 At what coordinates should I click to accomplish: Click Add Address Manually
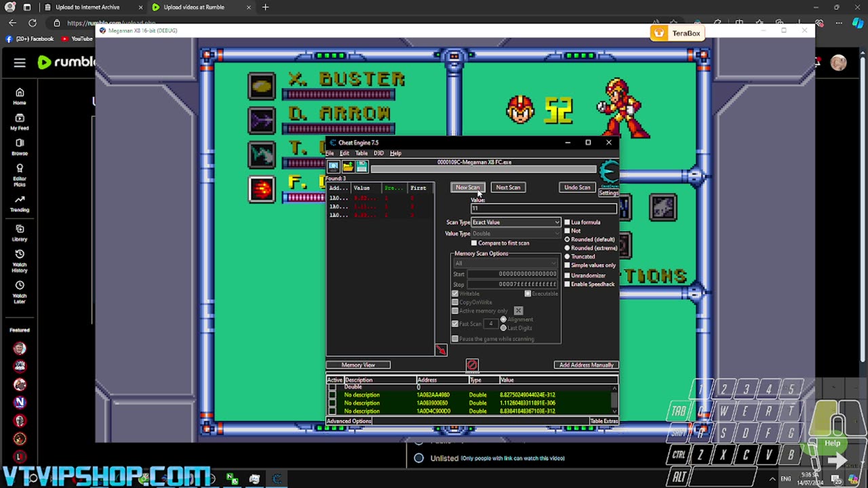586,365
